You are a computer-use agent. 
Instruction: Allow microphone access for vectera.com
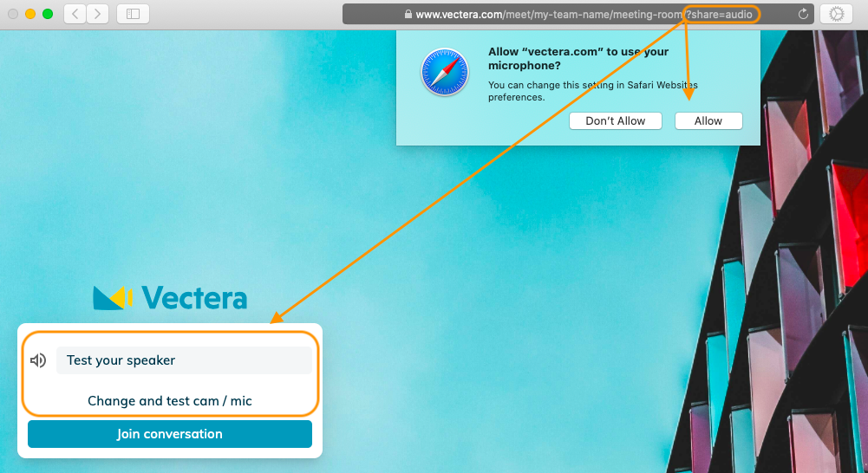708,121
